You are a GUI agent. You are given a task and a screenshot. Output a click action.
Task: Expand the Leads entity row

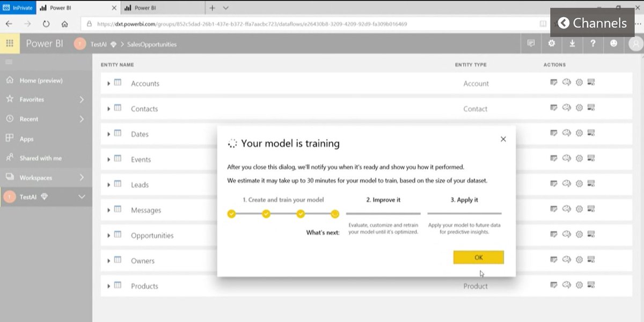point(109,184)
